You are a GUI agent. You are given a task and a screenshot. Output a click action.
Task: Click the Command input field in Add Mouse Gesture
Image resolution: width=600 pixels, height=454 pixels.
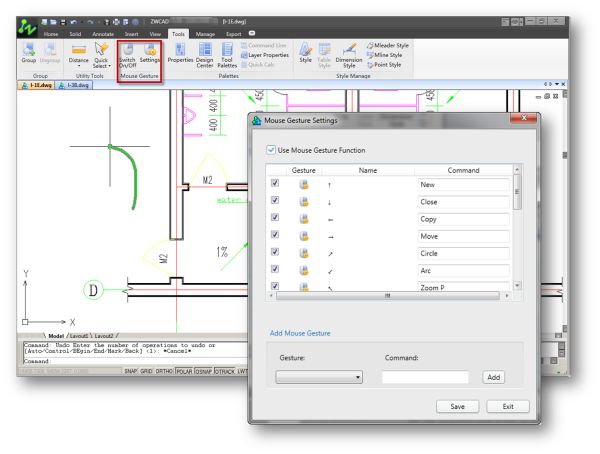(x=425, y=377)
